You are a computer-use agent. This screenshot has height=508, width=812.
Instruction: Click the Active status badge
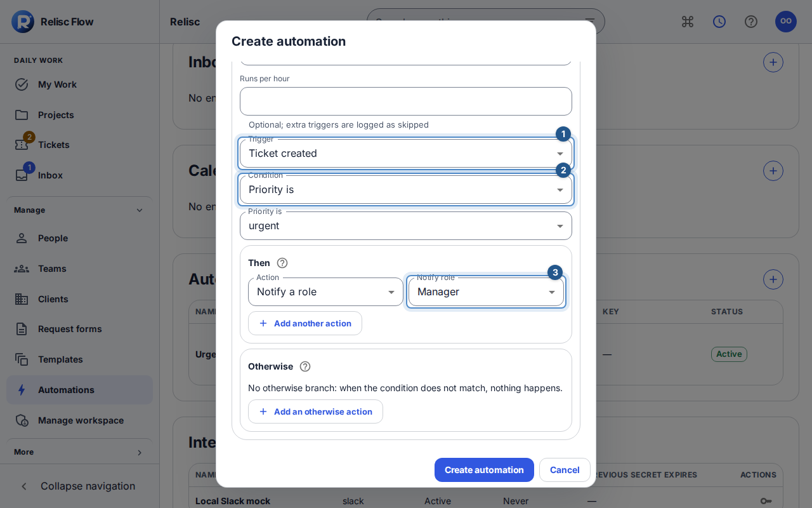pyautogui.click(x=729, y=354)
